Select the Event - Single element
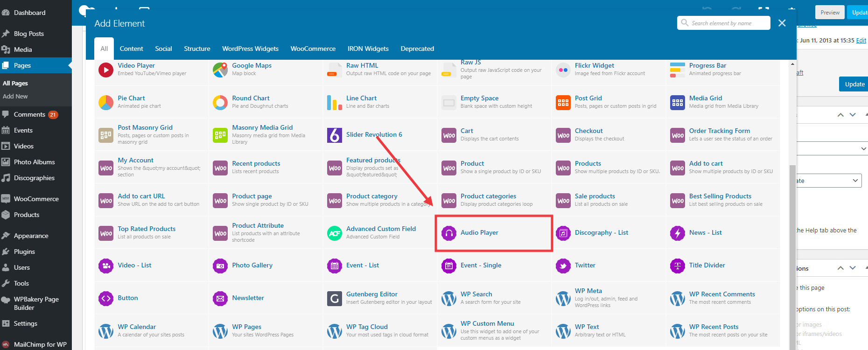 495,266
